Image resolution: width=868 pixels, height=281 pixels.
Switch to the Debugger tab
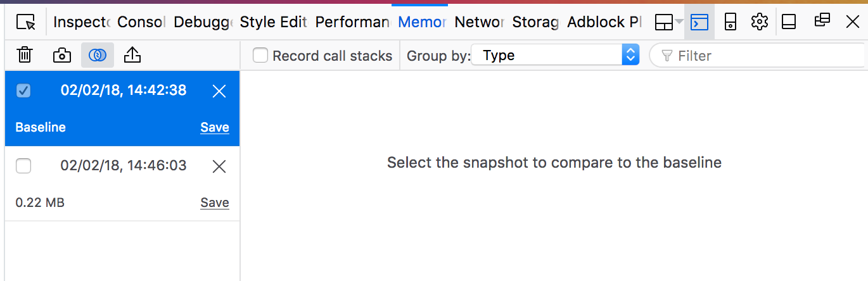[x=203, y=23]
